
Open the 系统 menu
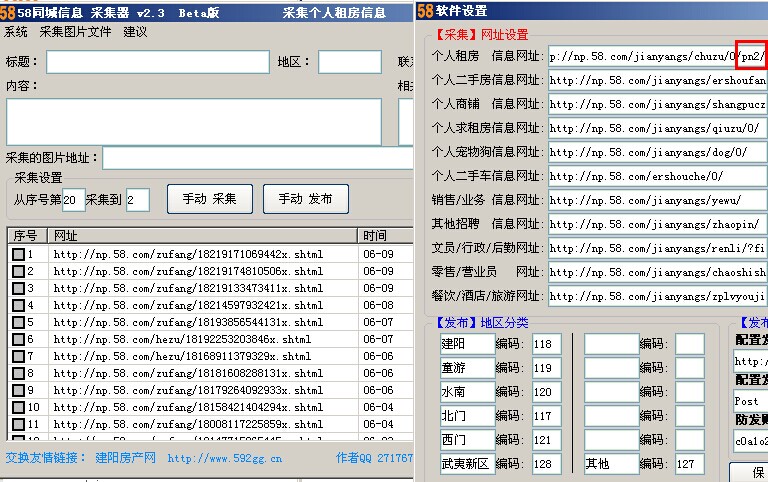coord(16,32)
